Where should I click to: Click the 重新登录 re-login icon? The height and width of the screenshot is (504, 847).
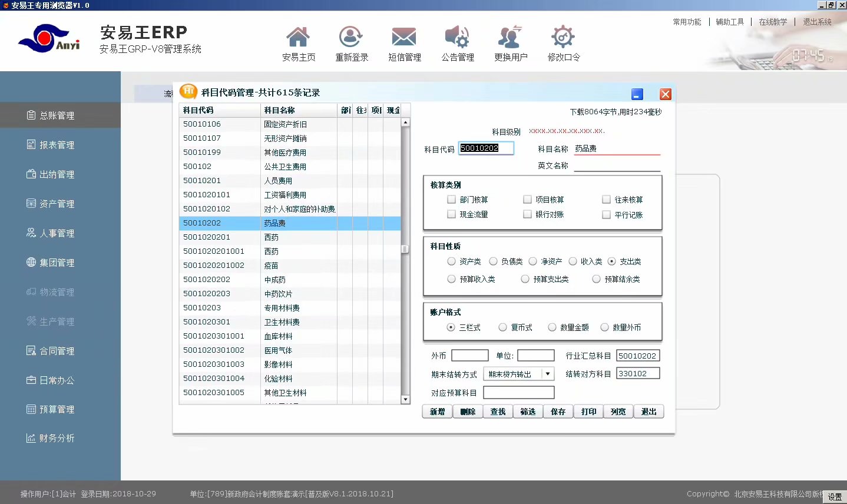click(x=351, y=37)
